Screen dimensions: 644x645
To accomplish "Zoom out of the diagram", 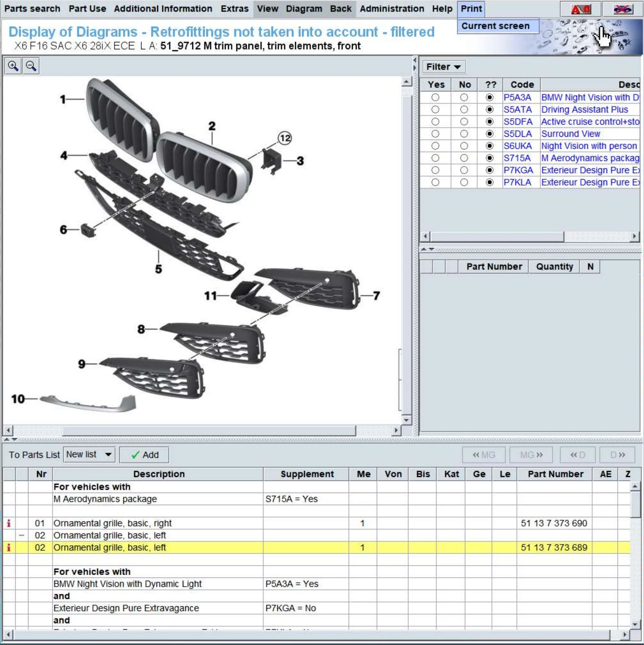I will (31, 66).
